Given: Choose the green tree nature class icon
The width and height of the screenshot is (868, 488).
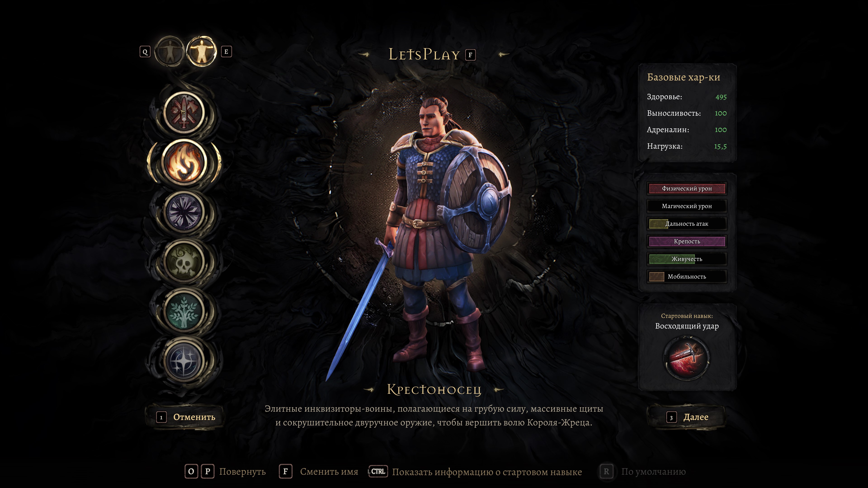Looking at the screenshot, I should pos(184,311).
